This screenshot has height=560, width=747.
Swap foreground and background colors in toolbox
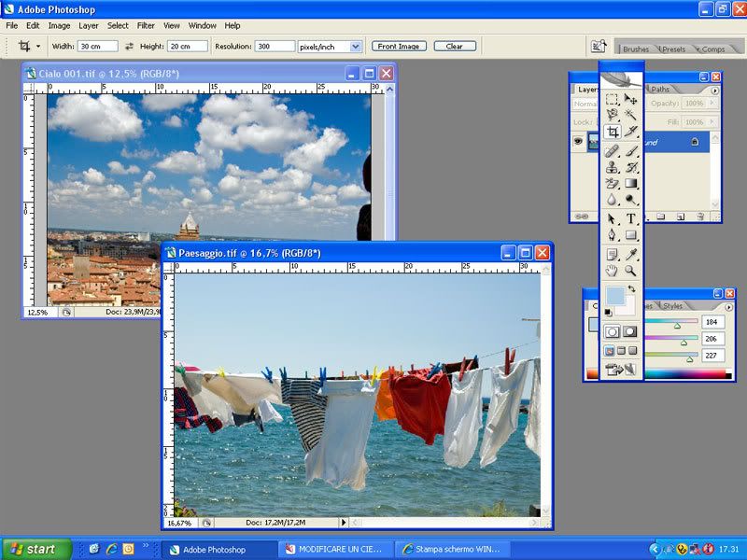pos(632,288)
